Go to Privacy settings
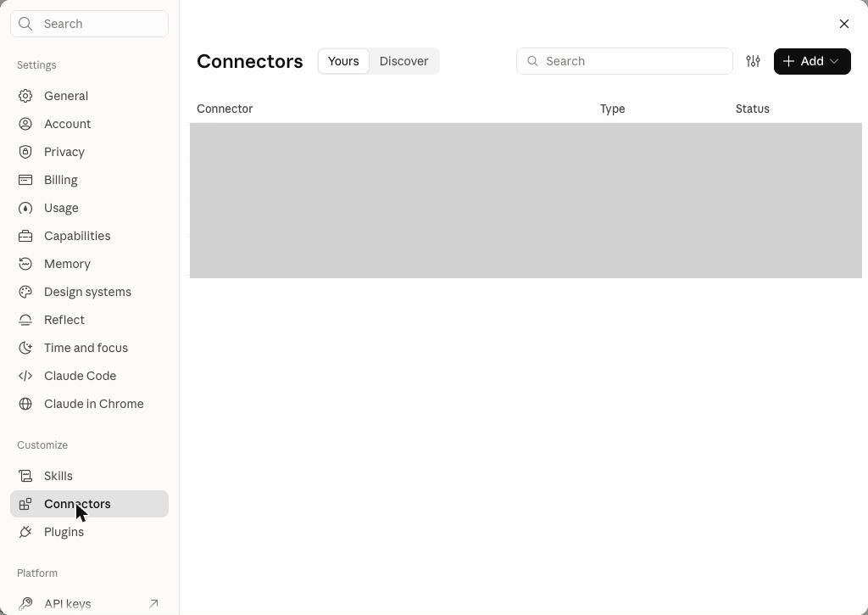Viewport: 868px width, 615px height. click(x=89, y=152)
